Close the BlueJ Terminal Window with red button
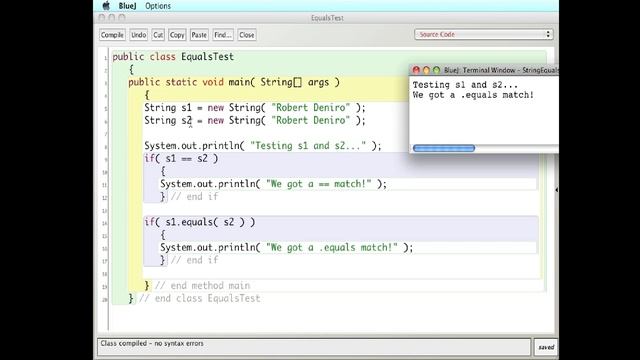 [416, 70]
